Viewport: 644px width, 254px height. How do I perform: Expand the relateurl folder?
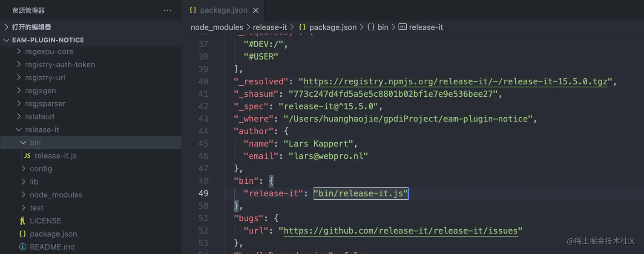[19, 116]
